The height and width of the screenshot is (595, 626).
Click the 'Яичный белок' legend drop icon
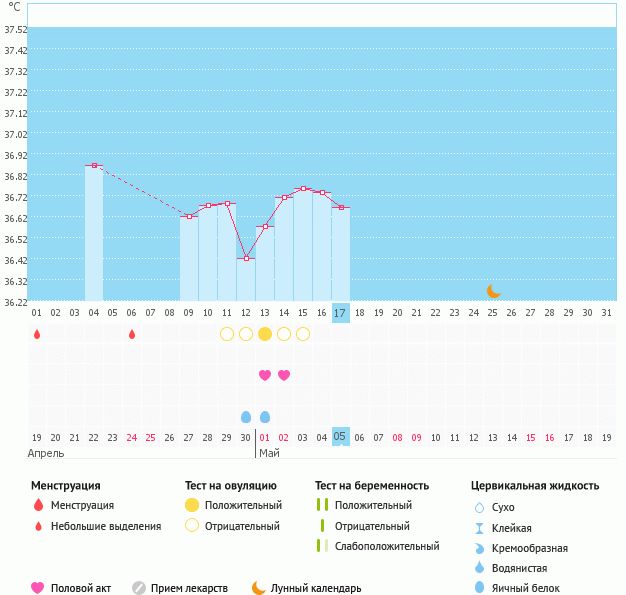(480, 588)
